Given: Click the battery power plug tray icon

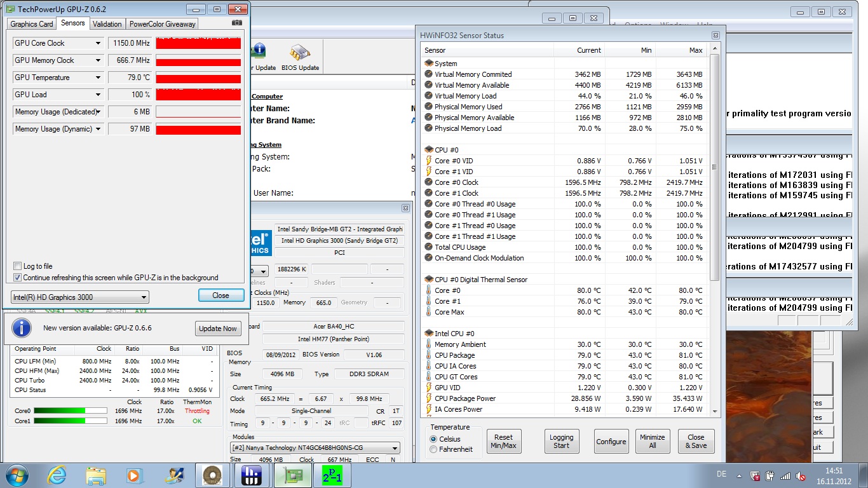Looking at the screenshot, I should pyautogui.click(x=770, y=475).
